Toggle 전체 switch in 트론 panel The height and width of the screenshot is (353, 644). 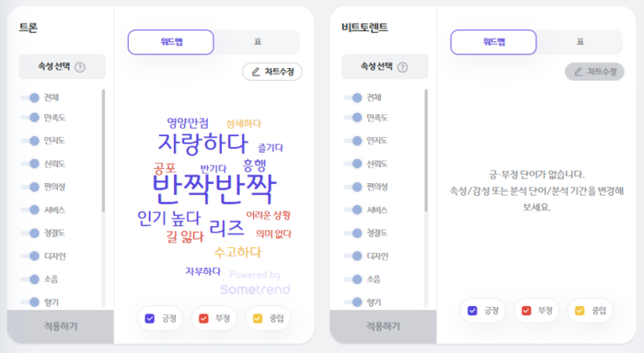[x=30, y=97]
